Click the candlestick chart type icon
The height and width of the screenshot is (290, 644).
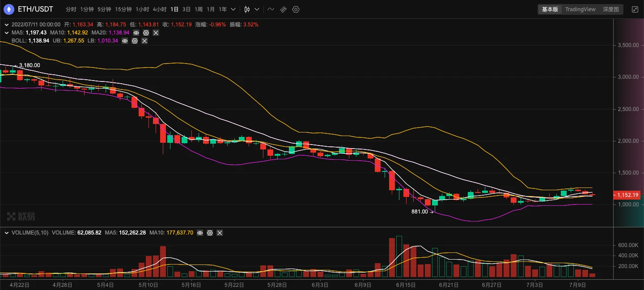point(247,9)
